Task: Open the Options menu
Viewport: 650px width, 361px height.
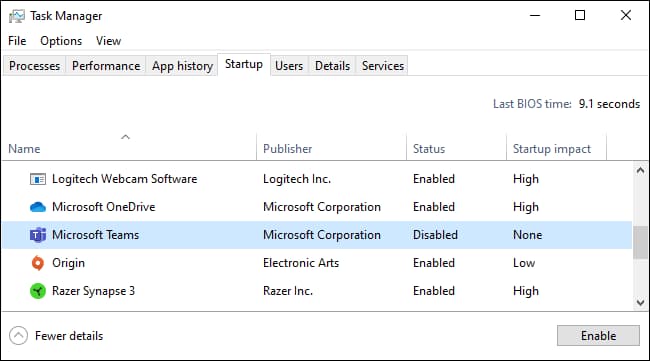Action: click(61, 41)
